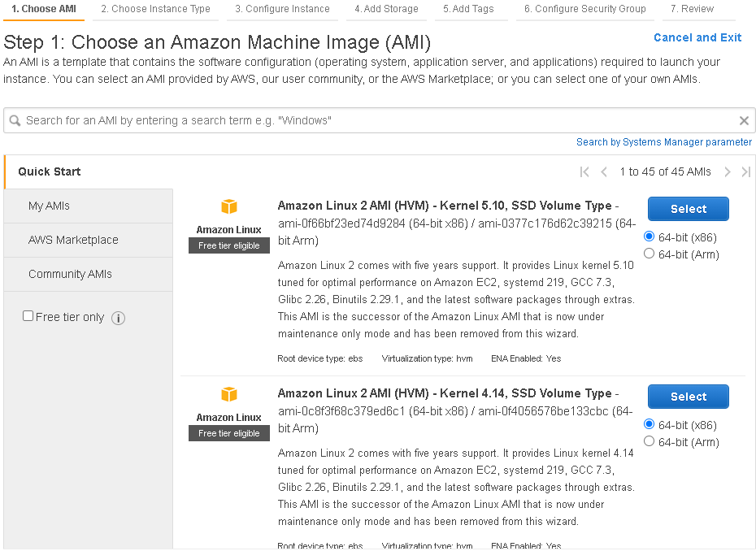The height and width of the screenshot is (551, 756).
Task: Go to previous page of AMIs
Action: (x=604, y=172)
